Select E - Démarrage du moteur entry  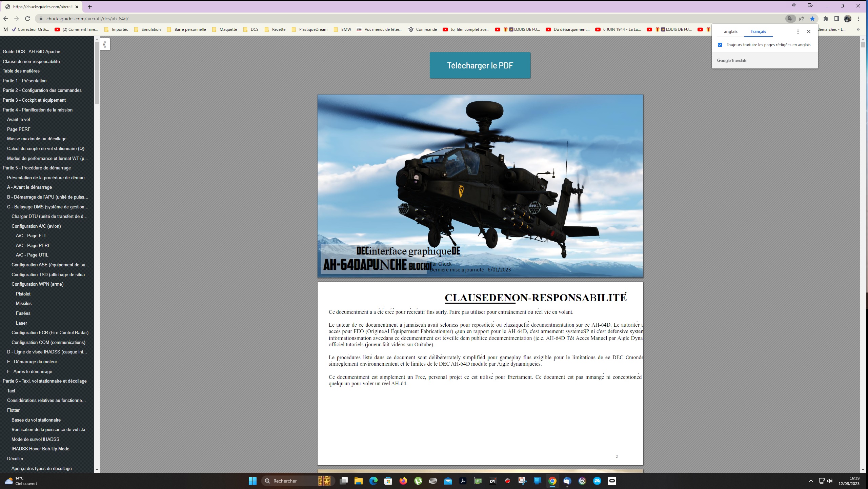[32, 362]
